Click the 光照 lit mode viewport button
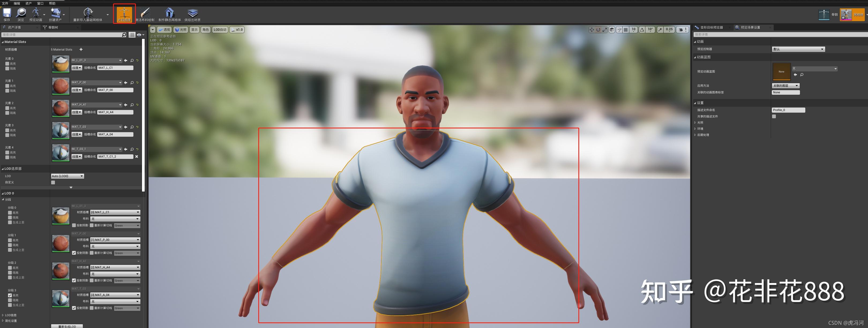This screenshot has width=868, height=328. click(x=181, y=30)
